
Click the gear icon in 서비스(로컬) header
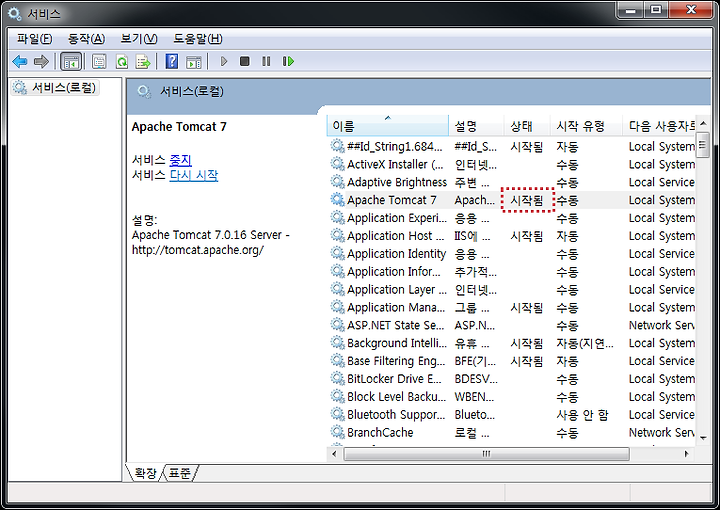(x=144, y=92)
